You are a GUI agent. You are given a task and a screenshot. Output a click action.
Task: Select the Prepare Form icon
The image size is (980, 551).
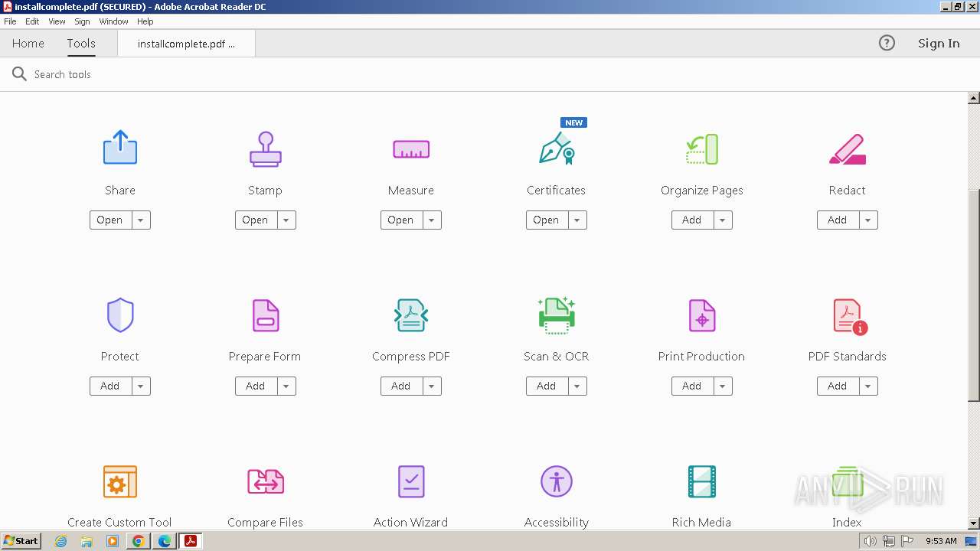pyautogui.click(x=266, y=315)
